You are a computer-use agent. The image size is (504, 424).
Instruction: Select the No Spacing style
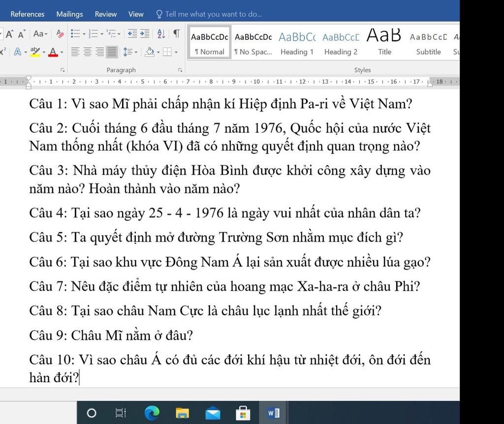pyautogui.click(x=253, y=42)
